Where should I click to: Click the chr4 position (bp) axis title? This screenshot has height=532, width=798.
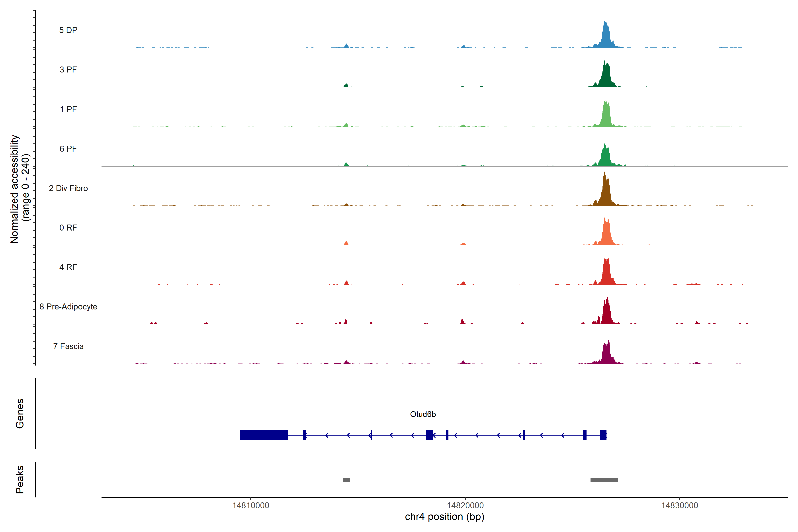click(444, 517)
